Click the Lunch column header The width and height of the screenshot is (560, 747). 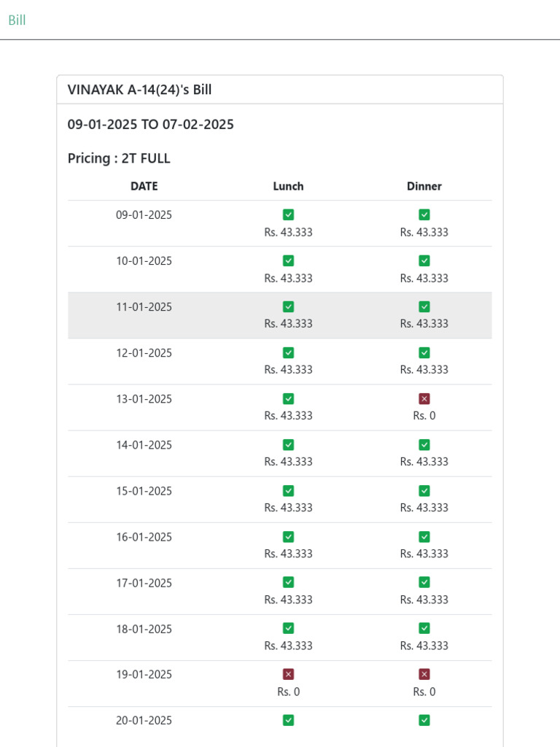[x=289, y=186]
